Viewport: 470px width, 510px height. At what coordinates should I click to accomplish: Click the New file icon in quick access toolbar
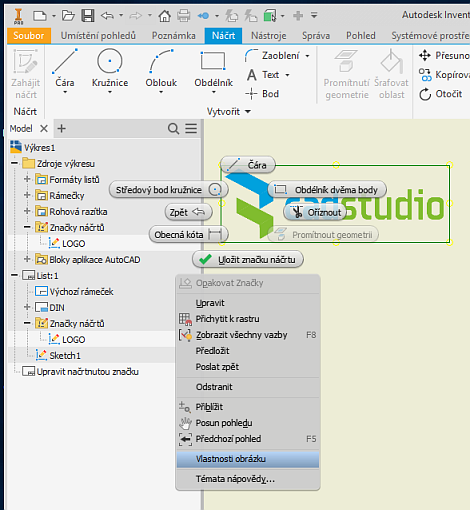(40, 15)
